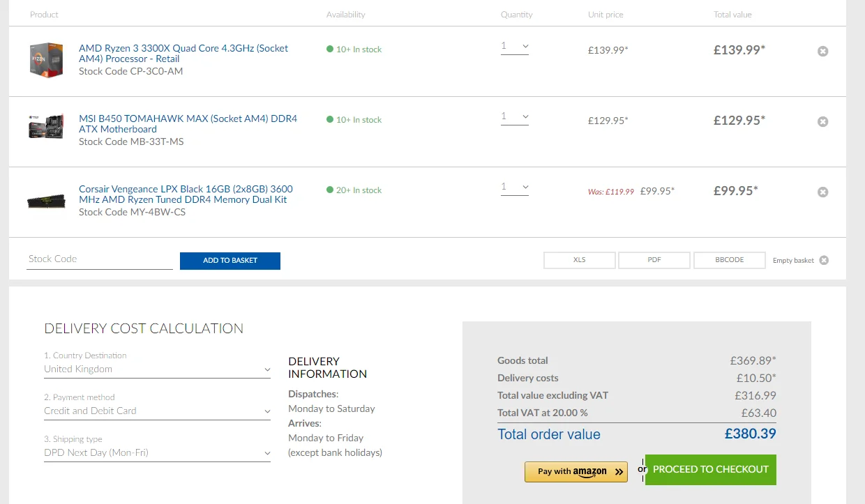The height and width of the screenshot is (504, 865).
Task: Open Corsair Vengeance LPX product link
Action: pos(186,194)
